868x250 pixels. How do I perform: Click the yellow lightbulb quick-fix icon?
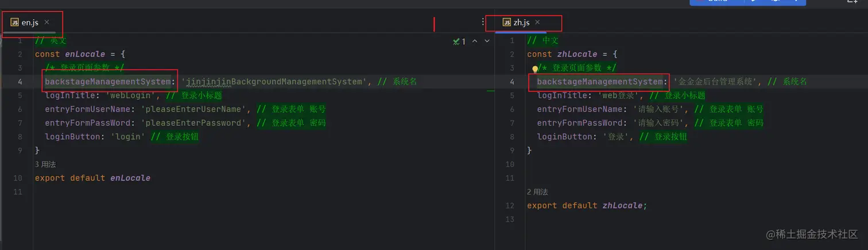pyautogui.click(x=535, y=69)
